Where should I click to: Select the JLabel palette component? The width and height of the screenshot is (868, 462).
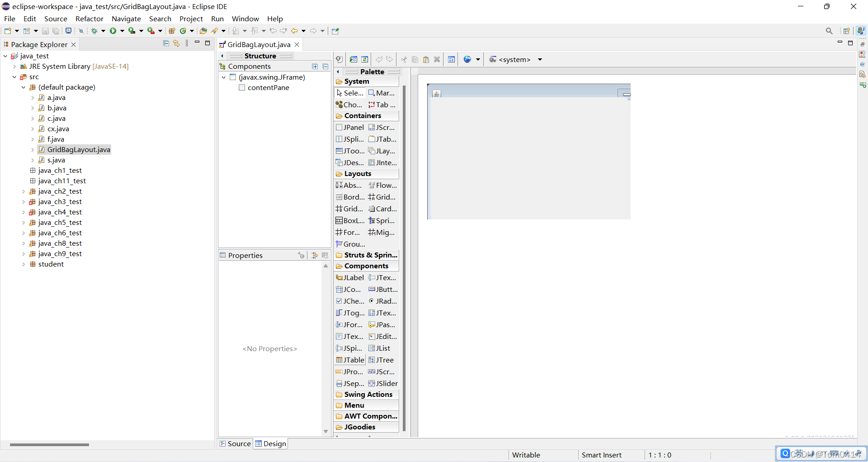point(350,277)
